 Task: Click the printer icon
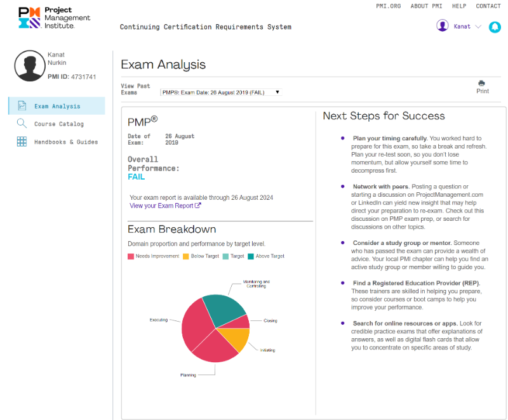pos(482,83)
